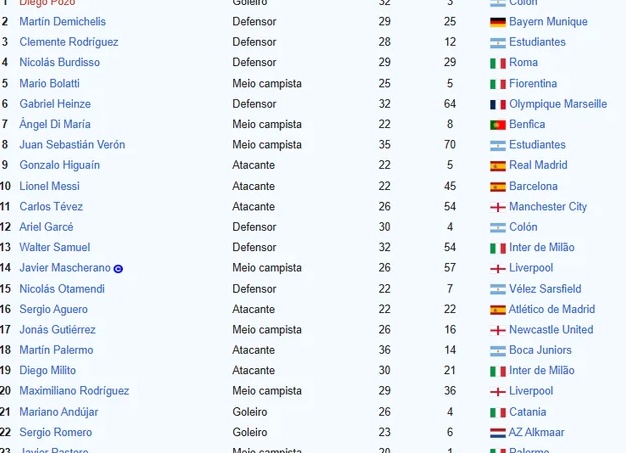Open the Barcelona club link

533,186
